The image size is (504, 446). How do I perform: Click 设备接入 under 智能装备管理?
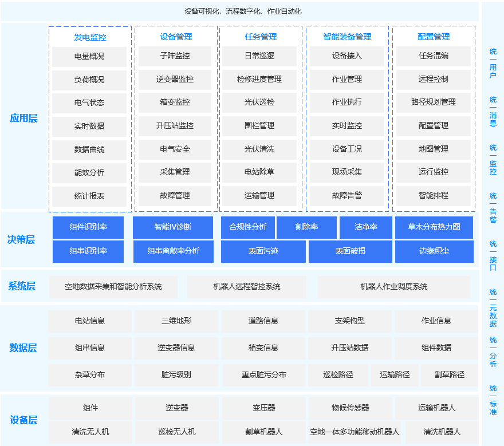[x=345, y=57]
